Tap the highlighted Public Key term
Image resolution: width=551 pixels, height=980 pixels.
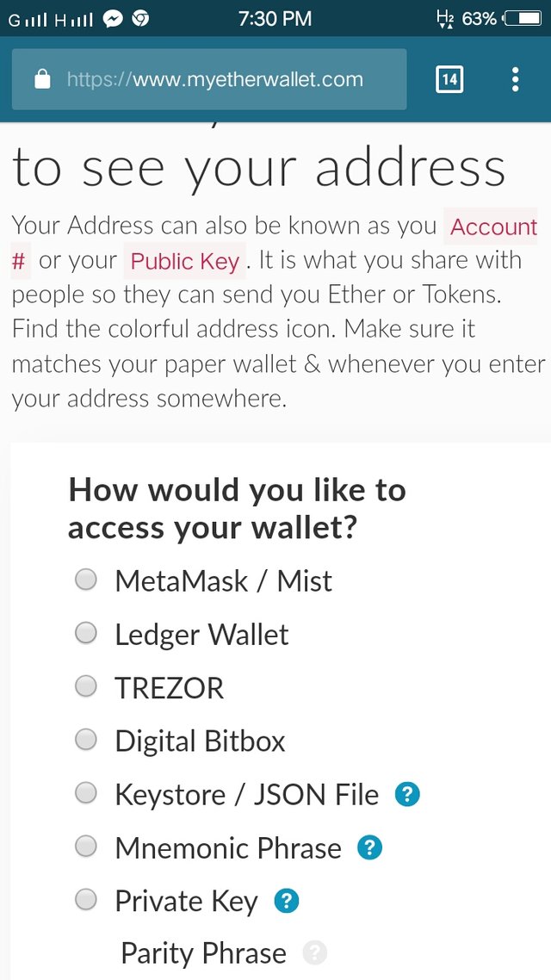[x=185, y=261]
